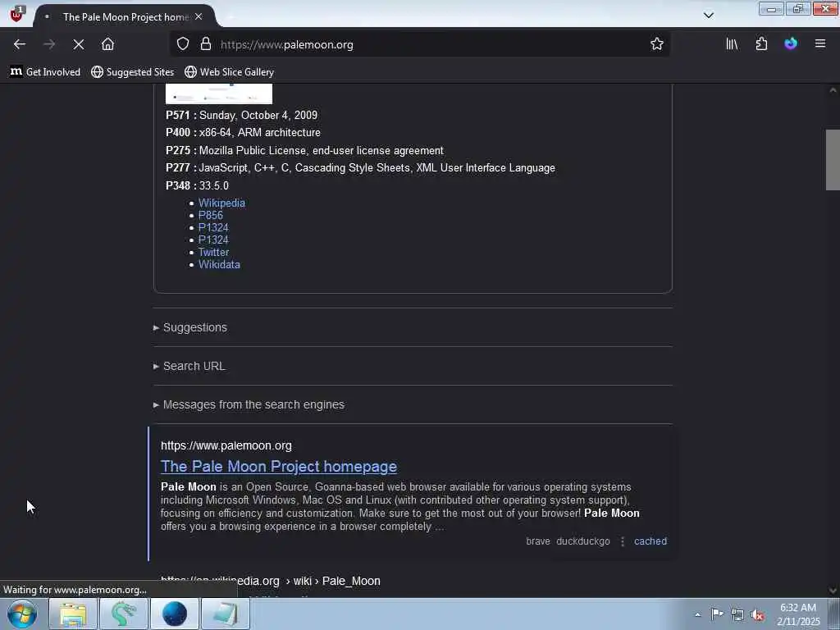840x630 pixels.
Task: Open the hamburger application menu
Action: [820, 44]
